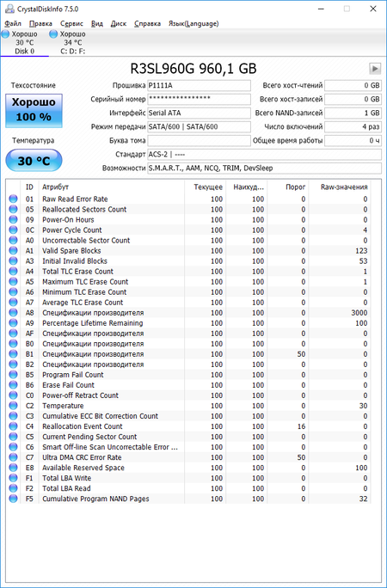Open the Правка menu
Viewport: 387px width, 588px height.
click(40, 23)
